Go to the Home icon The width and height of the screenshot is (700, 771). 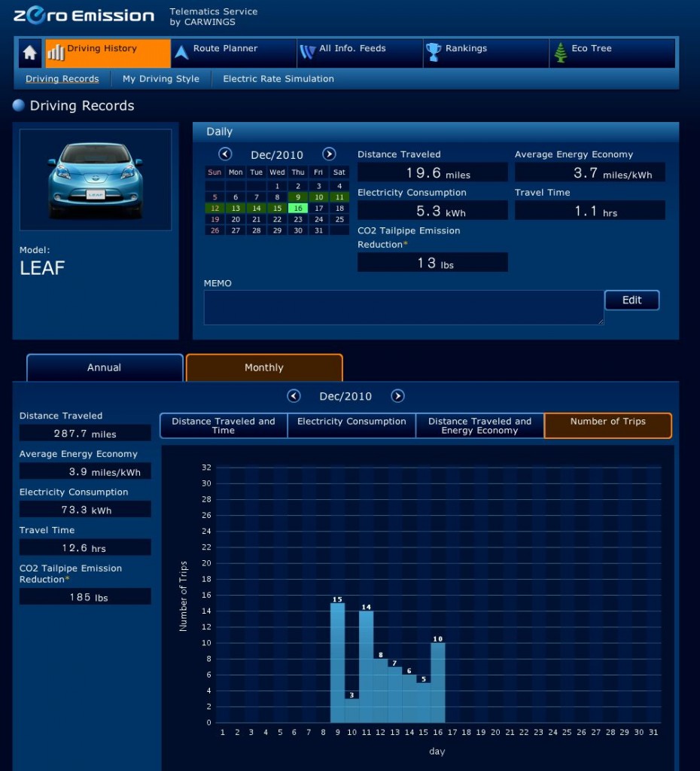[30, 53]
